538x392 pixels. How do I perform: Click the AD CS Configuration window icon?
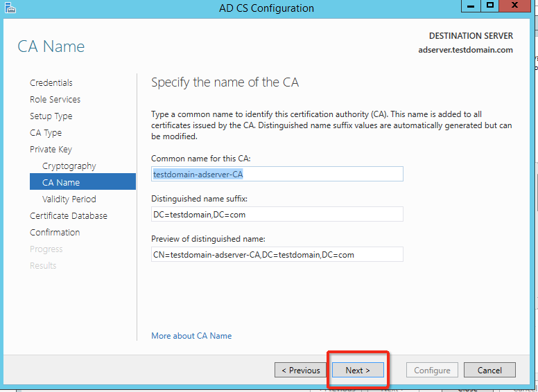coord(8,8)
